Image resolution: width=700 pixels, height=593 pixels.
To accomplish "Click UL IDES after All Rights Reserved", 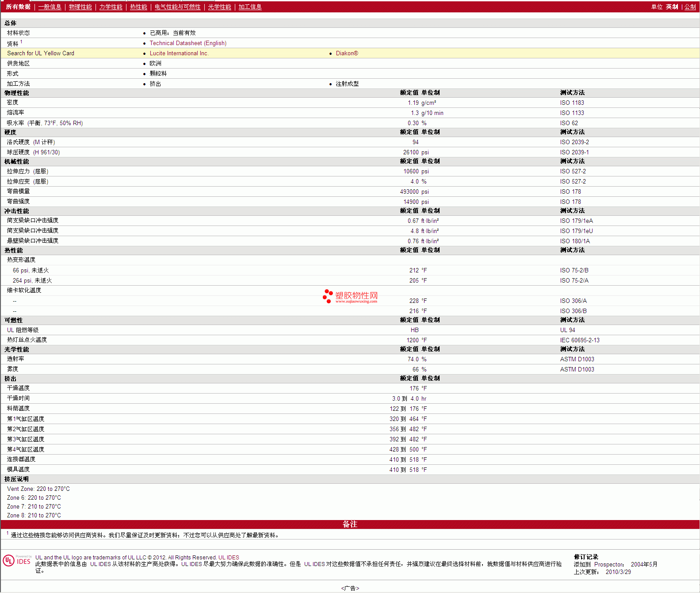I will (x=229, y=558).
